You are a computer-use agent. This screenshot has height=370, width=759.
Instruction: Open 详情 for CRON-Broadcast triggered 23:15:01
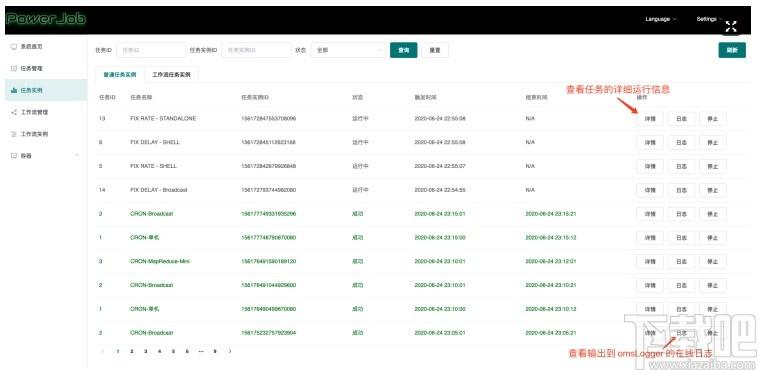point(650,214)
